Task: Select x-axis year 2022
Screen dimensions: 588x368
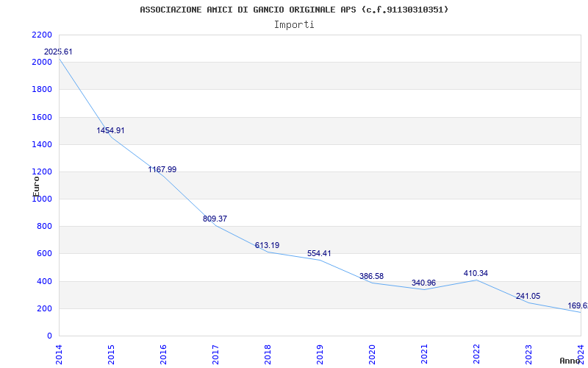Action: tap(476, 354)
